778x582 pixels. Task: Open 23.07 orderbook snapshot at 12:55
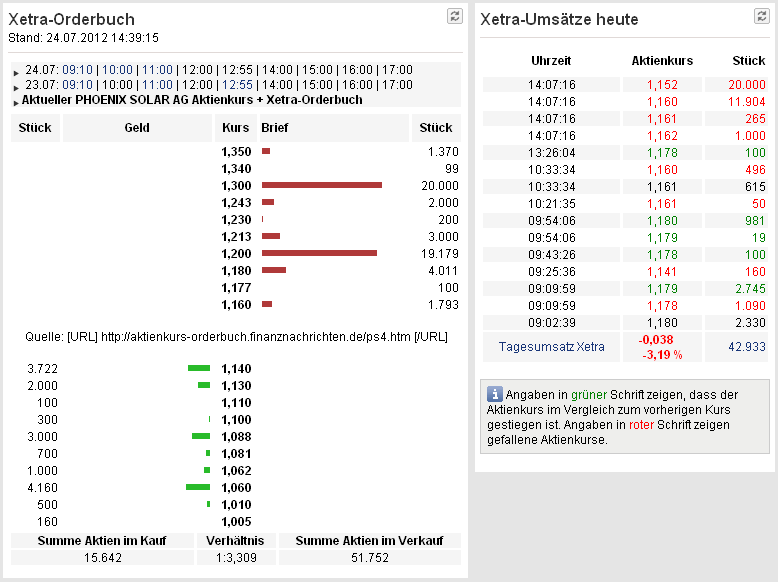click(237, 85)
